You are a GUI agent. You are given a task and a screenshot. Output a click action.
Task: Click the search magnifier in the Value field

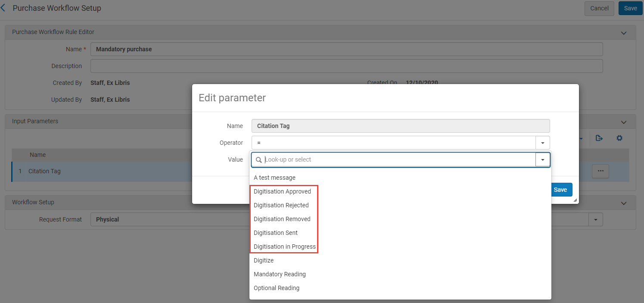tap(259, 160)
